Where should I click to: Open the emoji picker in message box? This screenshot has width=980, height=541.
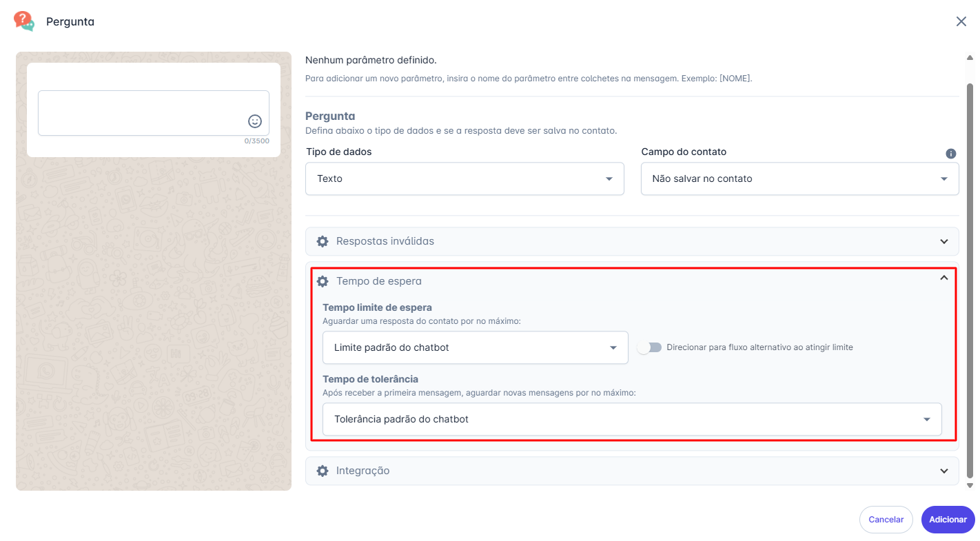255,121
